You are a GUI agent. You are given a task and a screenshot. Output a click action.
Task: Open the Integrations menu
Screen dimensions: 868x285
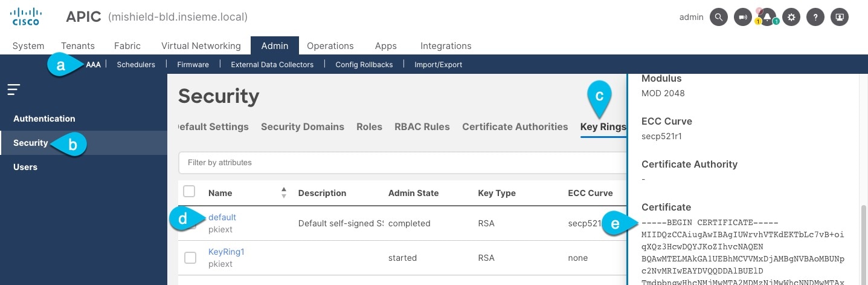pyautogui.click(x=446, y=45)
